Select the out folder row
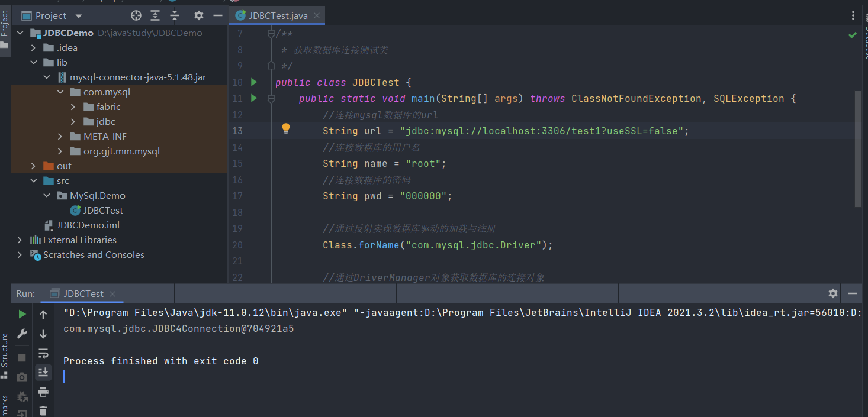Screen dimensions: 868x417 119,166
